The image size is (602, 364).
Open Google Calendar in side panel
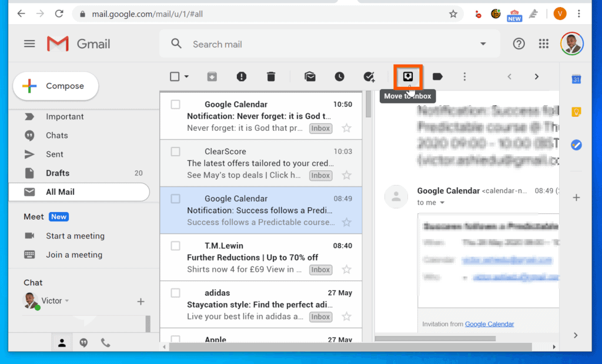point(576,79)
